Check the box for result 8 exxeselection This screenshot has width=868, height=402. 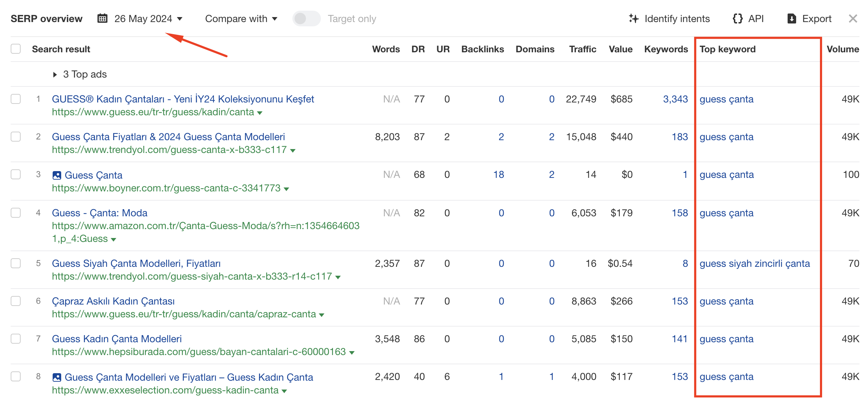16,376
